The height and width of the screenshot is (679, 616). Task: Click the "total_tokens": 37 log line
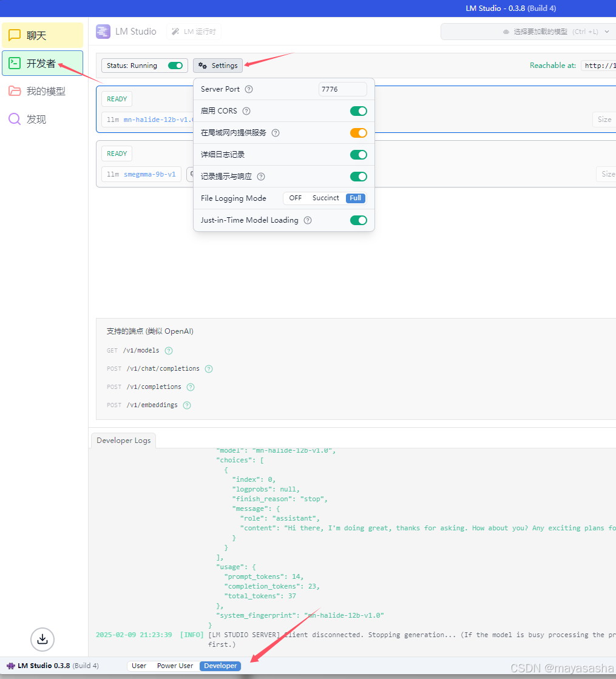coord(260,596)
